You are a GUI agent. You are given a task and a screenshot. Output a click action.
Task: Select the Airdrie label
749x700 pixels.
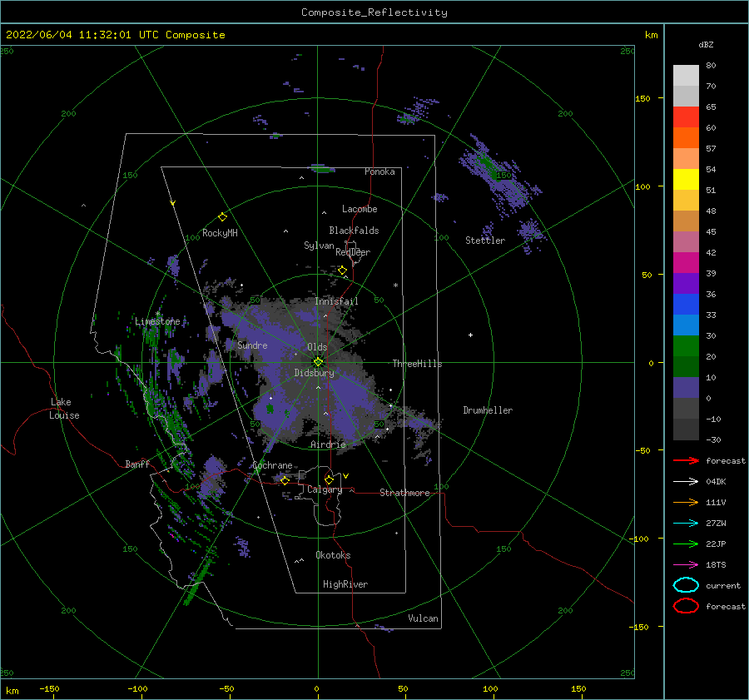tap(328, 444)
